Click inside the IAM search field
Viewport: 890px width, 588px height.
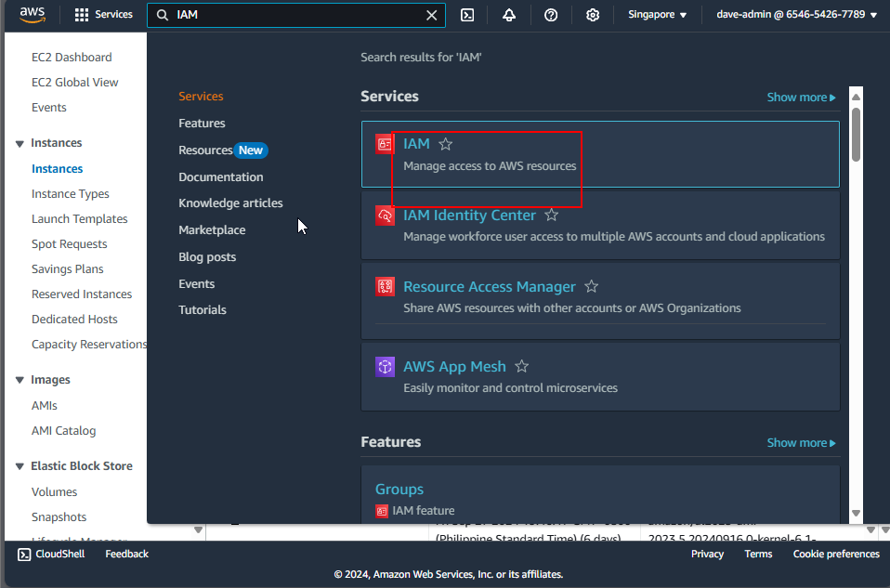(297, 15)
